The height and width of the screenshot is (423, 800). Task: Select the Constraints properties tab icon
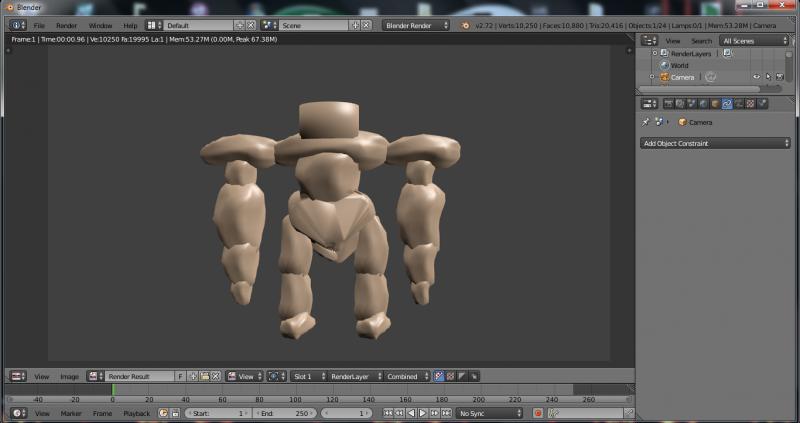pos(727,103)
